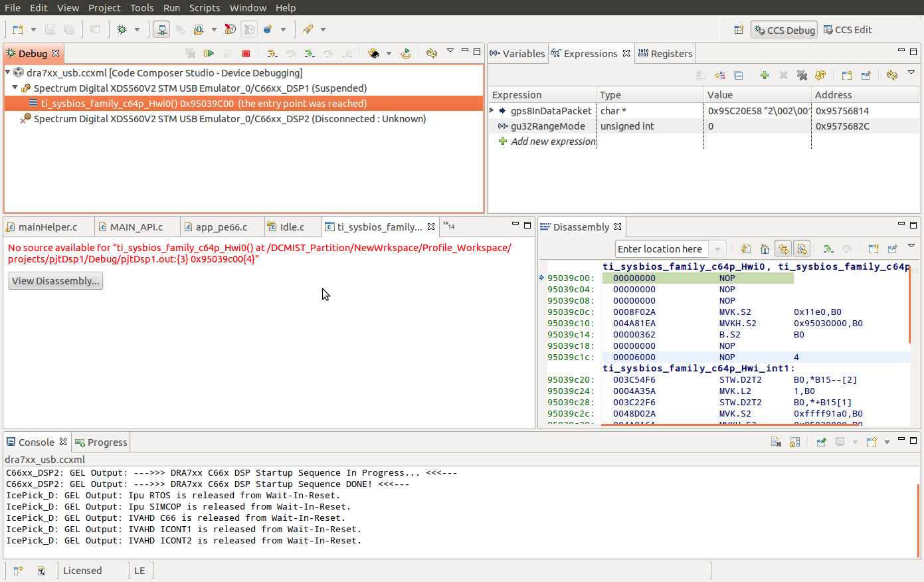
Task: Open the Scripts menu
Action: [x=205, y=7]
